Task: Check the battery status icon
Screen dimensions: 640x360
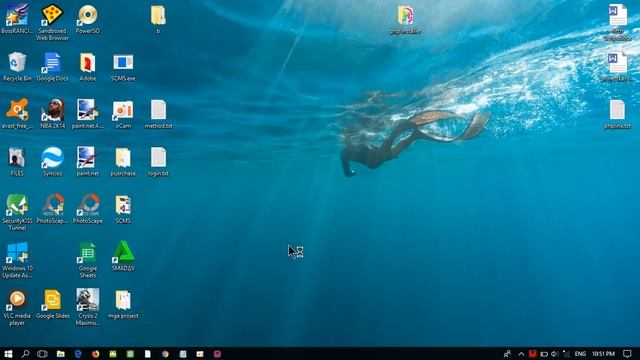Action: point(544,354)
